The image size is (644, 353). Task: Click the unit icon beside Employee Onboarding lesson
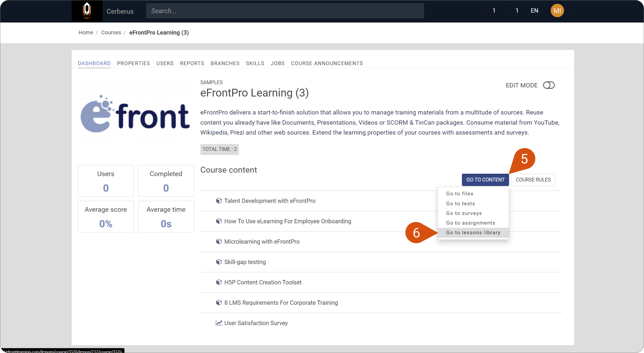click(x=219, y=221)
